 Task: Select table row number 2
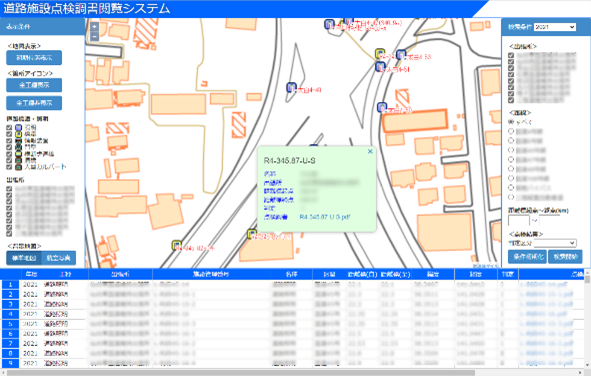click(x=10, y=295)
